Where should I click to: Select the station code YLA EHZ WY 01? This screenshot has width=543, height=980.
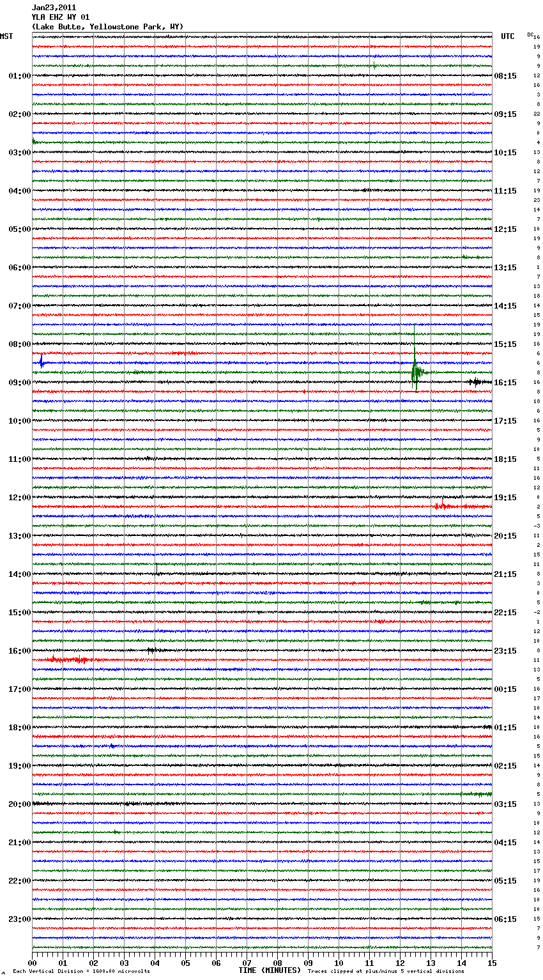point(61,17)
